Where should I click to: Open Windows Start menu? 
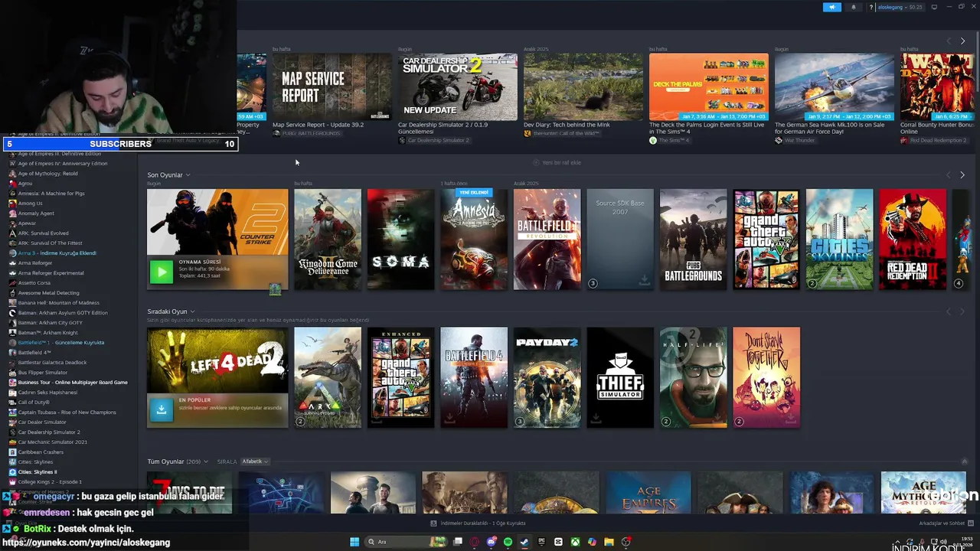[354, 542]
